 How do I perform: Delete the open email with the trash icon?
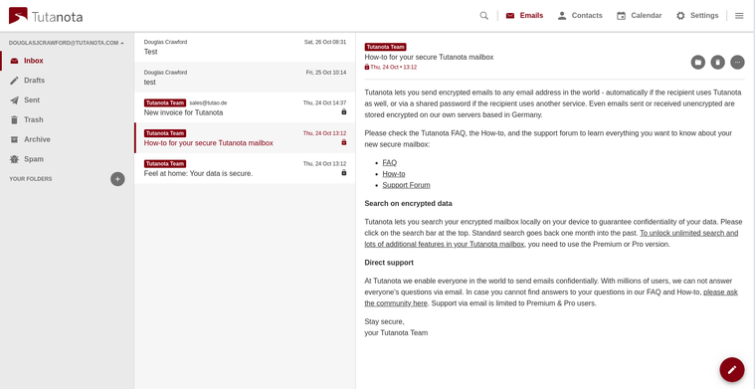click(717, 62)
